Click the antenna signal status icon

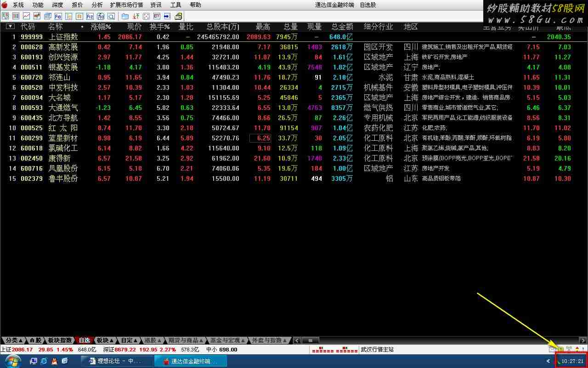coord(569,349)
